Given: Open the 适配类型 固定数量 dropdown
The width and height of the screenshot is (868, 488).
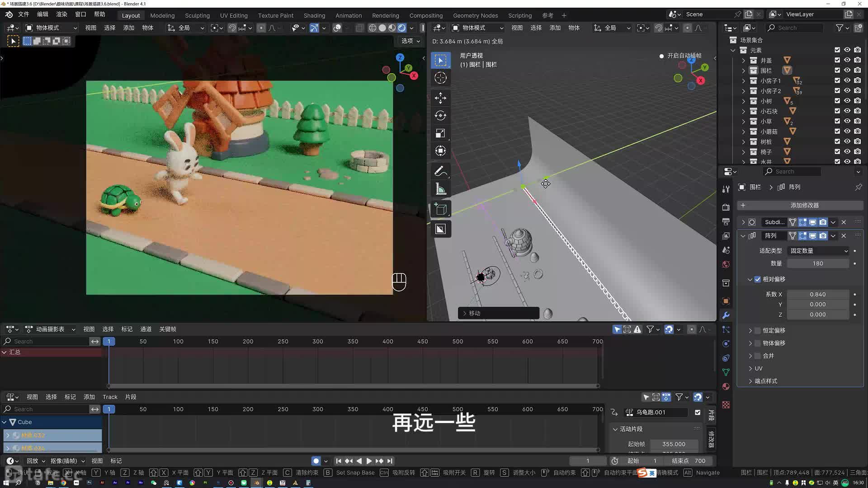Looking at the screenshot, I should coord(819,251).
